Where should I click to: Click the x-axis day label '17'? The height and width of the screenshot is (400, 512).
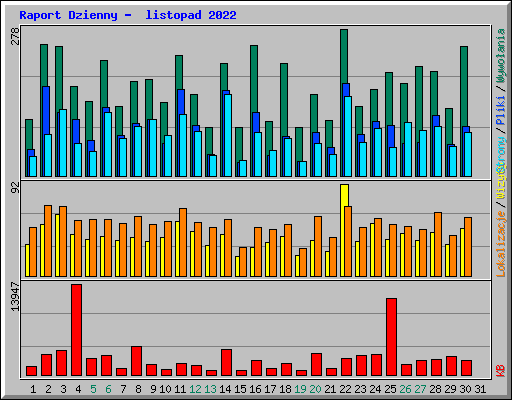click(270, 389)
